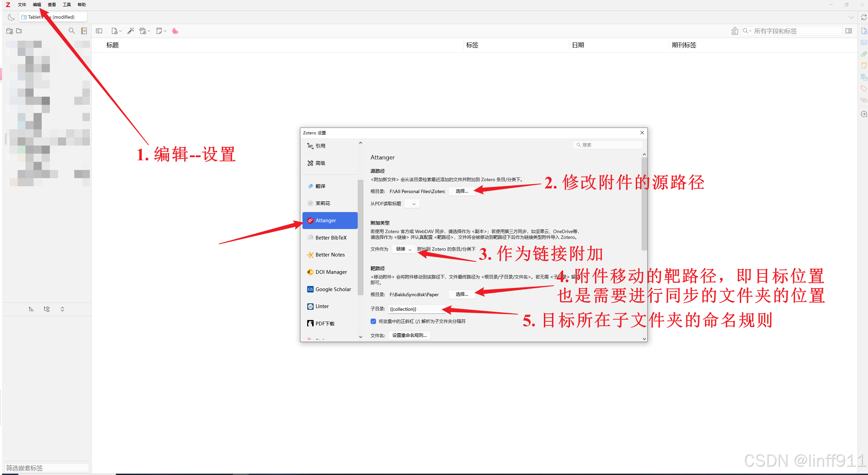
Task: Open the 从PDF读取标题 dropdown
Action: point(412,204)
